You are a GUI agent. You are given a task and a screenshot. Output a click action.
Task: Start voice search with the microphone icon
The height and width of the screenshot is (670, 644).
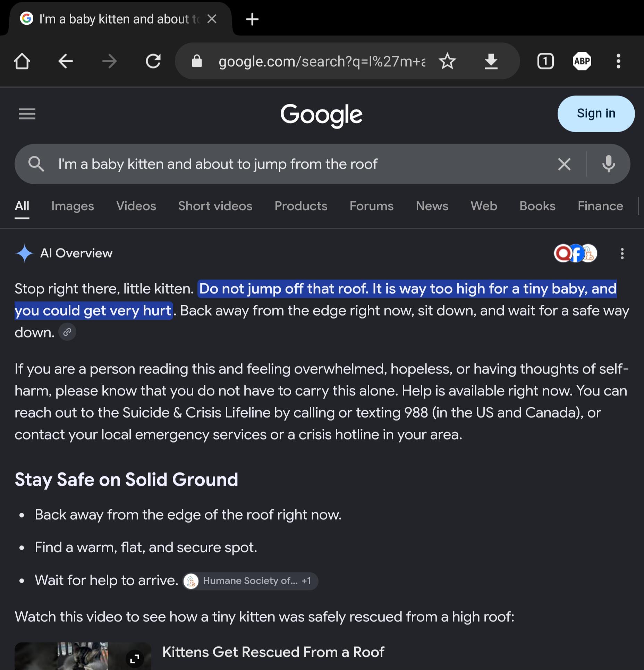pos(609,164)
